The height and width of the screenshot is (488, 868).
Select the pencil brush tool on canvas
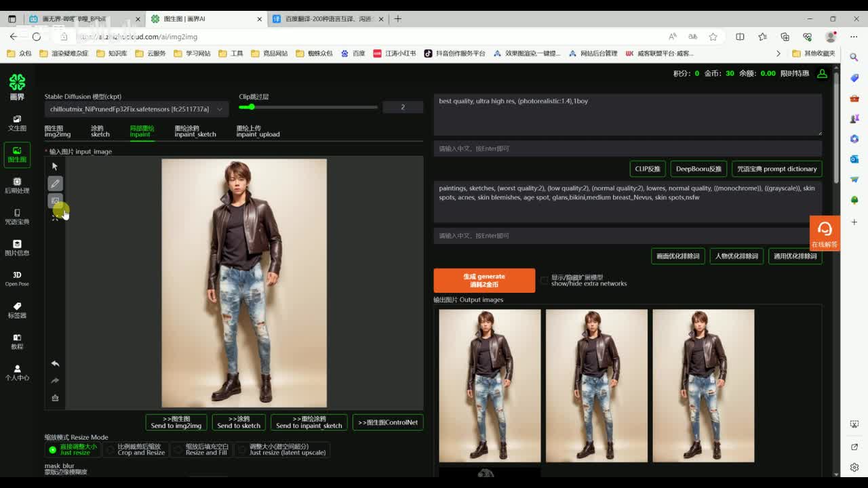point(55,183)
